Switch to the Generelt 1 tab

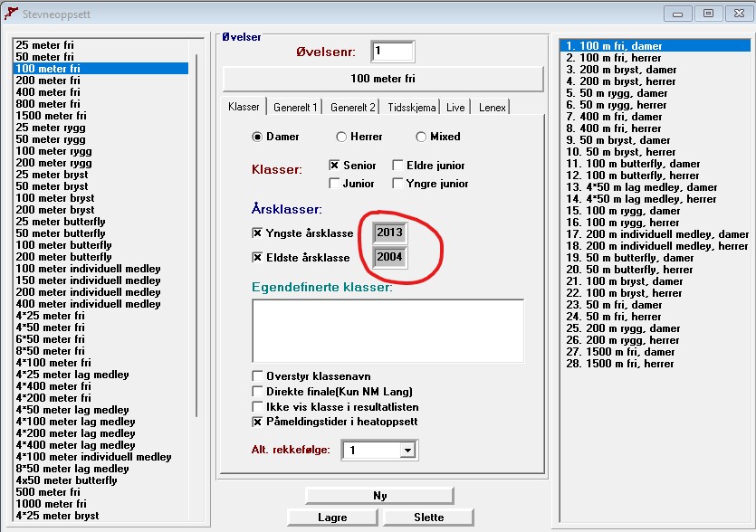click(295, 107)
